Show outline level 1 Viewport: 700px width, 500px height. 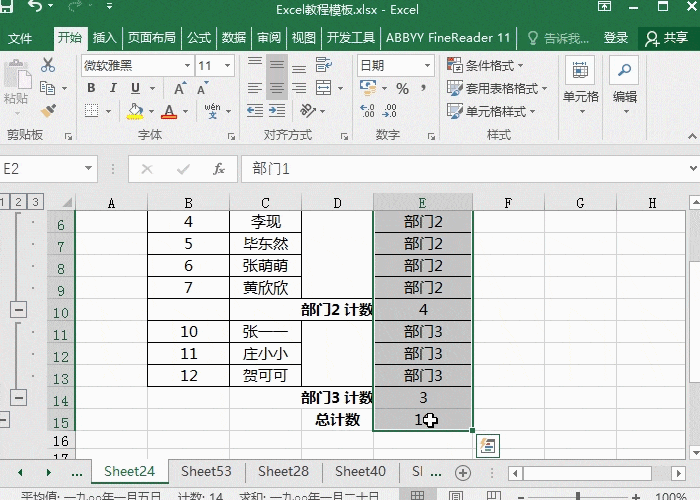[x=3, y=202]
